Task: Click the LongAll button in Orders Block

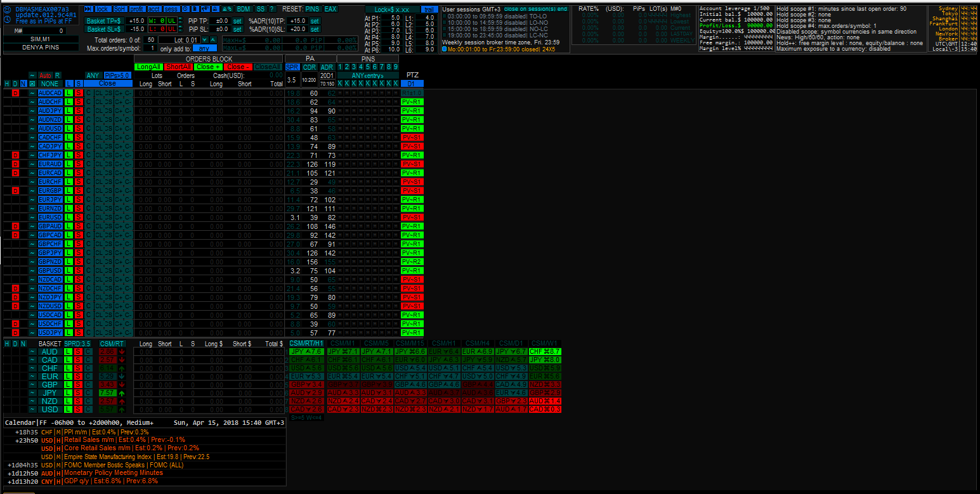Action: coord(148,67)
